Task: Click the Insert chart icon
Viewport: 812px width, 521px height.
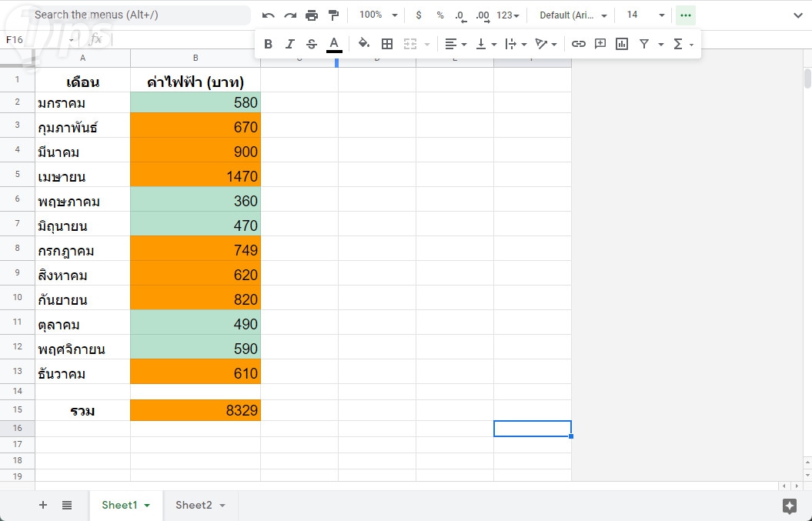Action: point(622,44)
